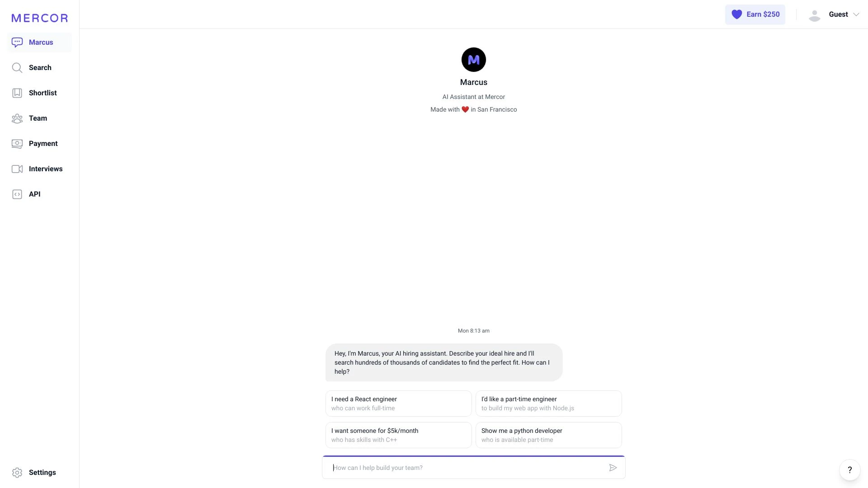868x488 pixels.
Task: Click 'I want someone for $5k/month' suggestion
Action: [398, 435]
